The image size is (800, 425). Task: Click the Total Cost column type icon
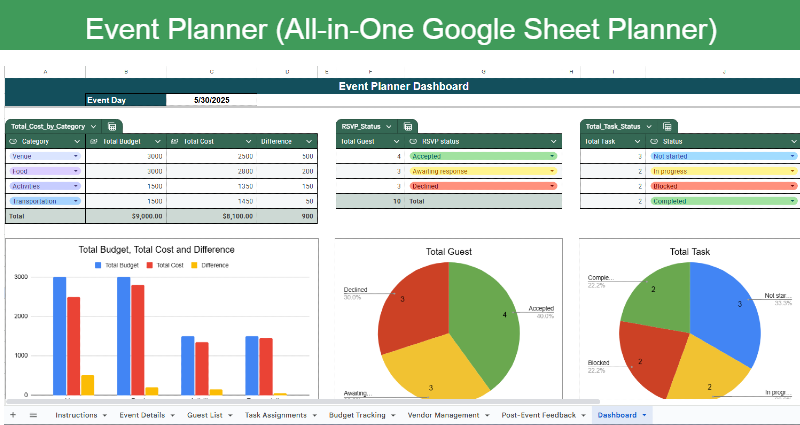coord(174,141)
